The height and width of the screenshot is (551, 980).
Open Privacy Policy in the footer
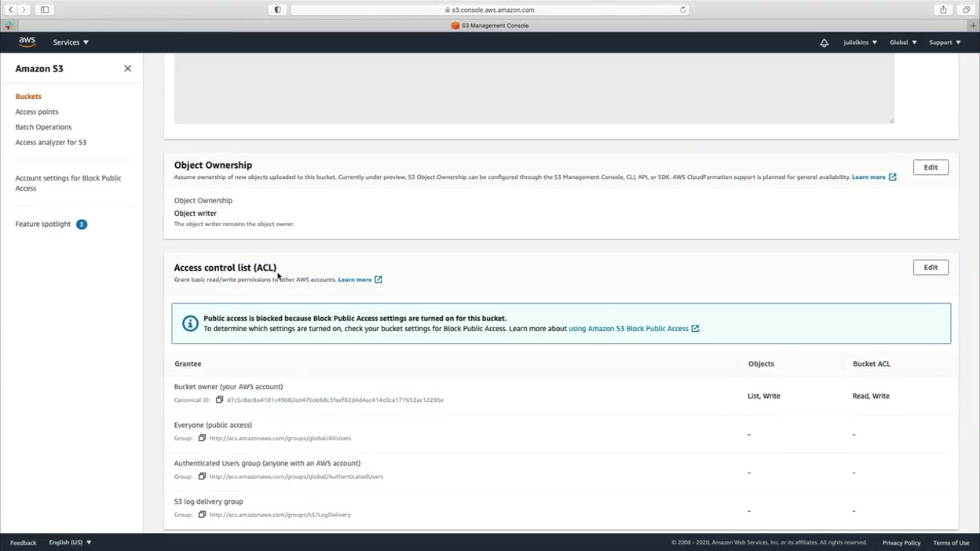tap(901, 542)
